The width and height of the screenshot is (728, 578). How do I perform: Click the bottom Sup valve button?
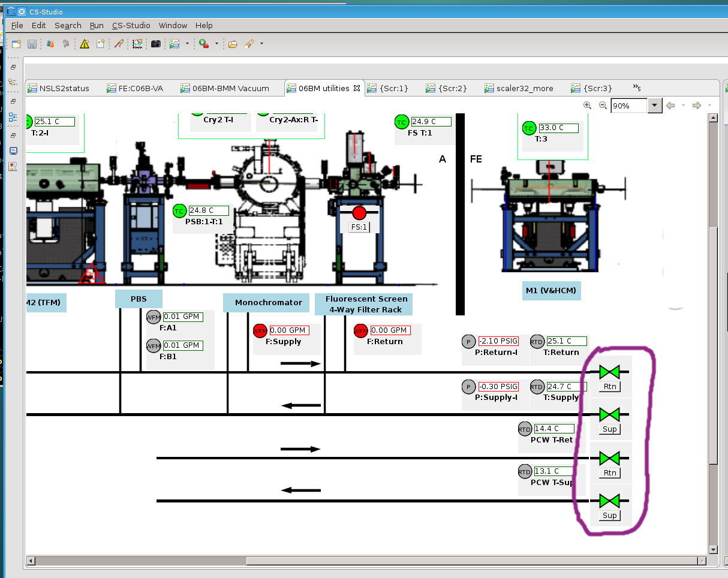tap(610, 516)
